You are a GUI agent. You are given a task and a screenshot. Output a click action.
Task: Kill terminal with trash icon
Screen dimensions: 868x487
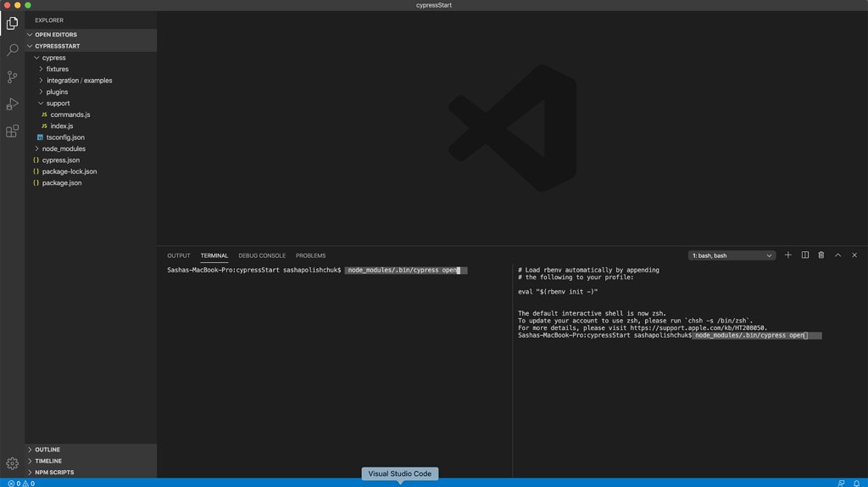[821, 255]
